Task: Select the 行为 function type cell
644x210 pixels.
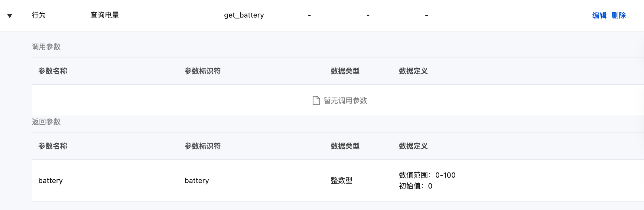Action: tap(39, 15)
